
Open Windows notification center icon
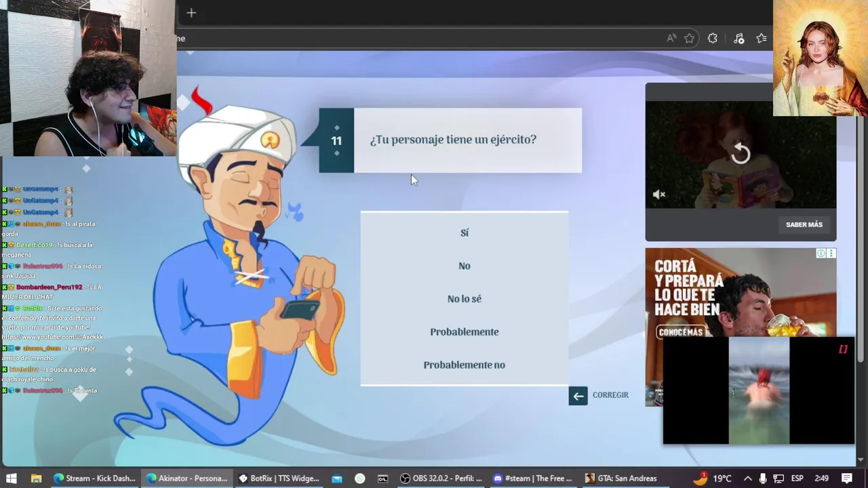[x=847, y=479]
